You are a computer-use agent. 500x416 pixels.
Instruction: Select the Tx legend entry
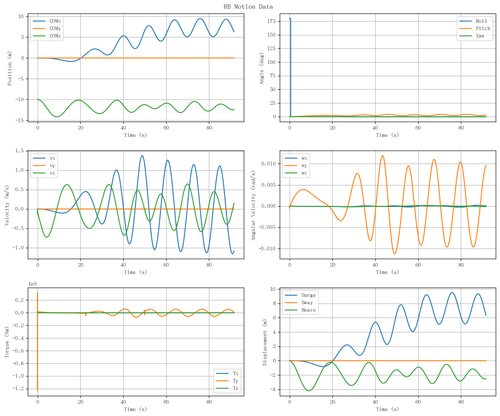pyautogui.click(x=227, y=373)
